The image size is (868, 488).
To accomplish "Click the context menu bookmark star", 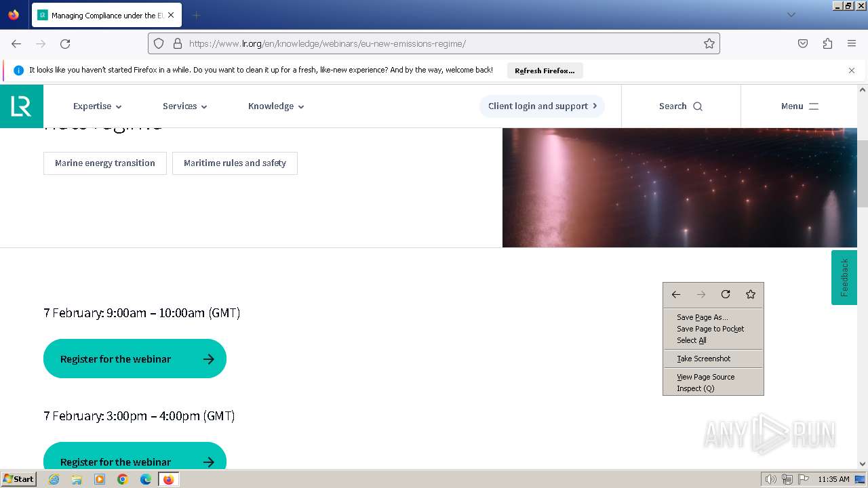I will click(751, 294).
